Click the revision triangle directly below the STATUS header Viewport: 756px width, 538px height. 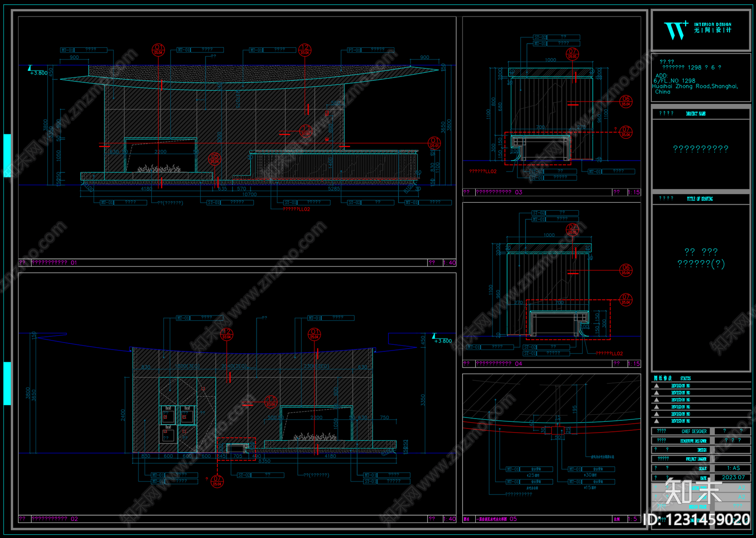(656, 386)
